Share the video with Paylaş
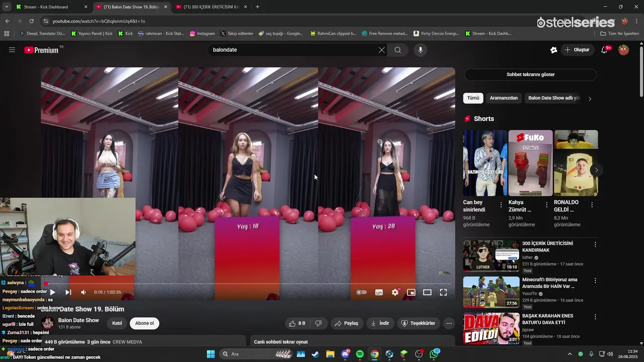Image resolution: width=644 pixels, height=362 pixels. 347,323
